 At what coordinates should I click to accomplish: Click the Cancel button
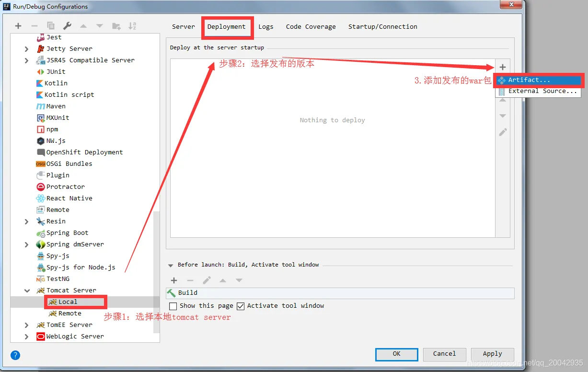(444, 354)
